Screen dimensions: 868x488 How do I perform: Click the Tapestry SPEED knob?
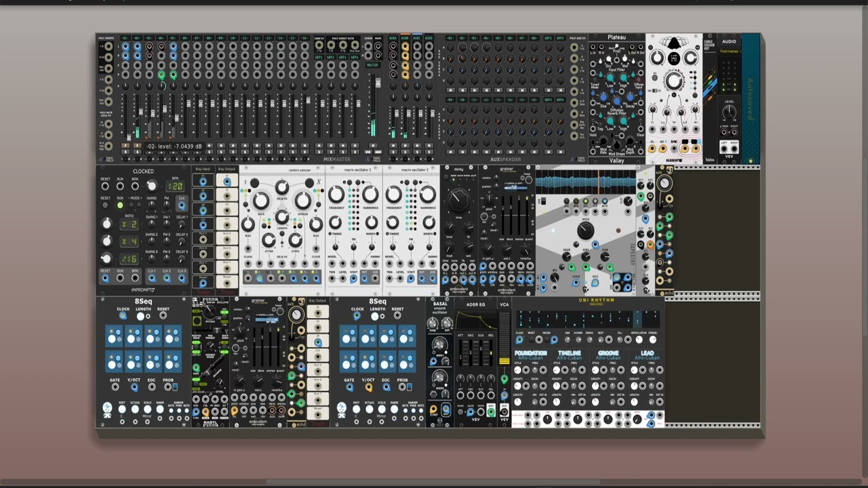pyautogui.click(x=585, y=230)
